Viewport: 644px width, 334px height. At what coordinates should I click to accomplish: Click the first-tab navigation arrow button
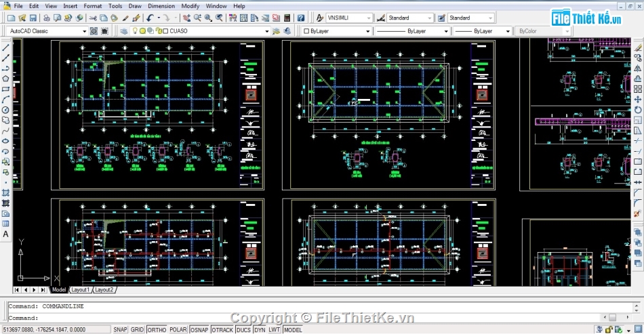tap(17, 290)
